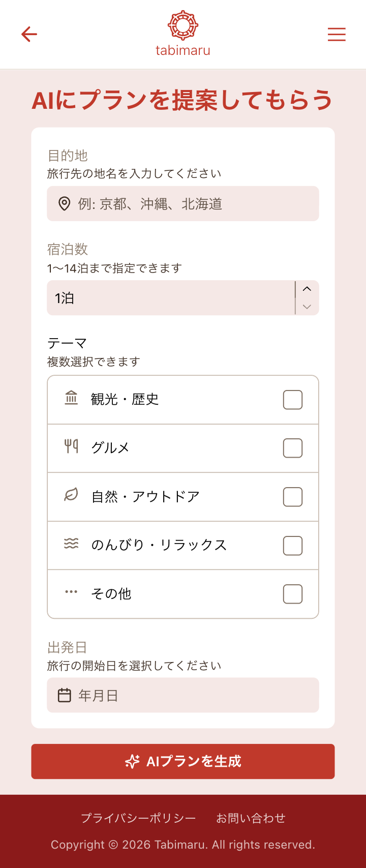
Task: Click the leaf icon for 自然・アウトドア
Action: 71,495
